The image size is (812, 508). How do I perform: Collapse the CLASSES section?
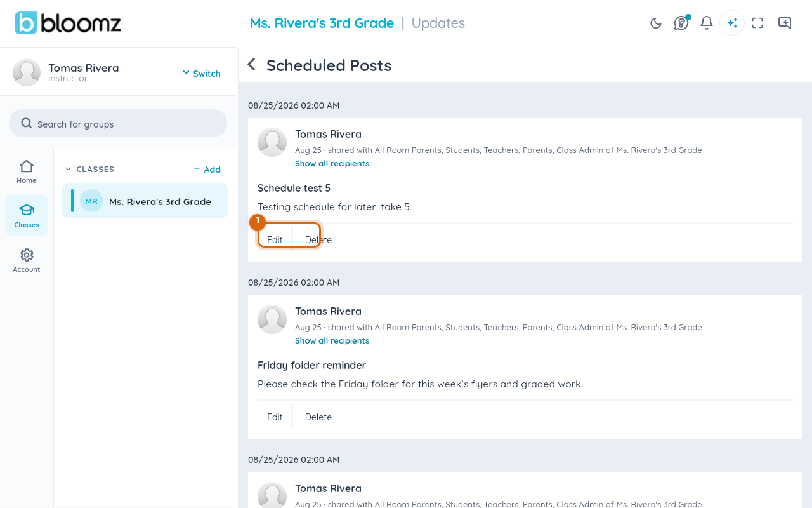click(x=89, y=170)
